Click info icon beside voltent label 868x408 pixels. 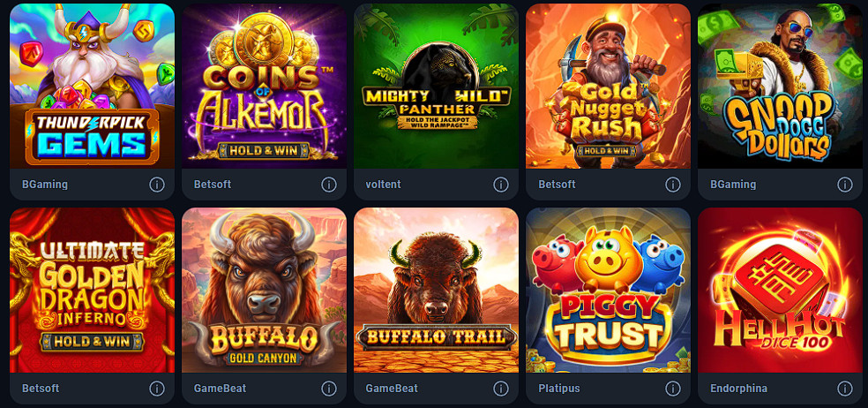coord(501,185)
